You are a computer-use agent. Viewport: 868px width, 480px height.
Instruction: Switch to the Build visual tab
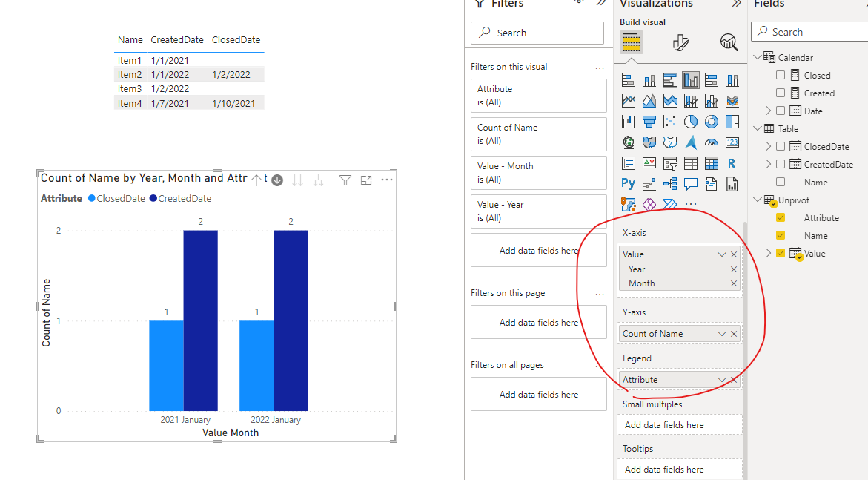tap(631, 42)
